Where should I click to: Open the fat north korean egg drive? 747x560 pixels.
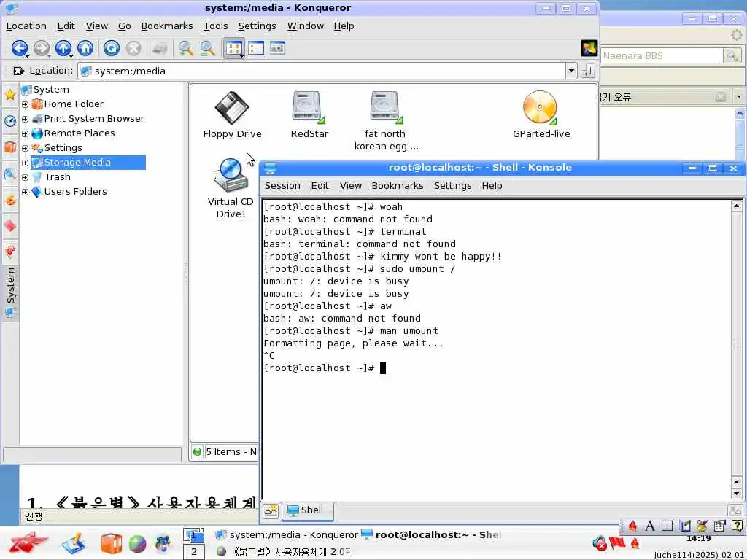pyautogui.click(x=387, y=121)
